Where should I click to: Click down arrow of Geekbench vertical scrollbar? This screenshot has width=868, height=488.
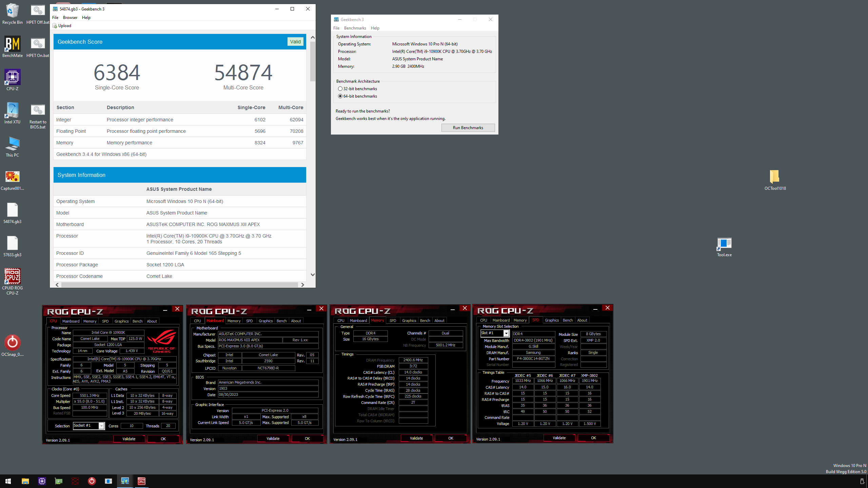[313, 275]
